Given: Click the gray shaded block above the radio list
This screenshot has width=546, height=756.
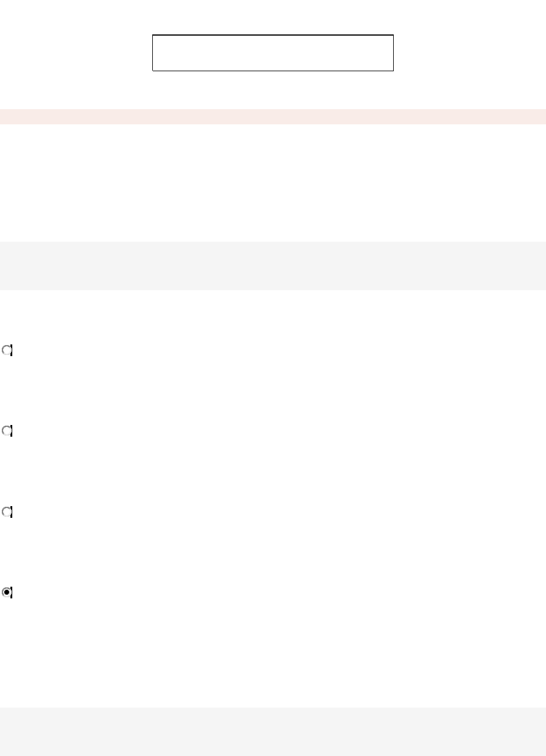Looking at the screenshot, I should 273,266.
